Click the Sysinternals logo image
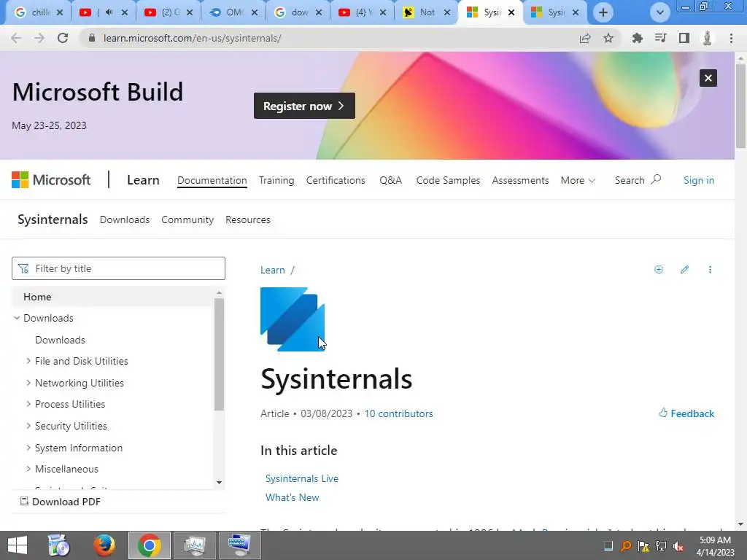This screenshot has width=747, height=560. [293, 319]
